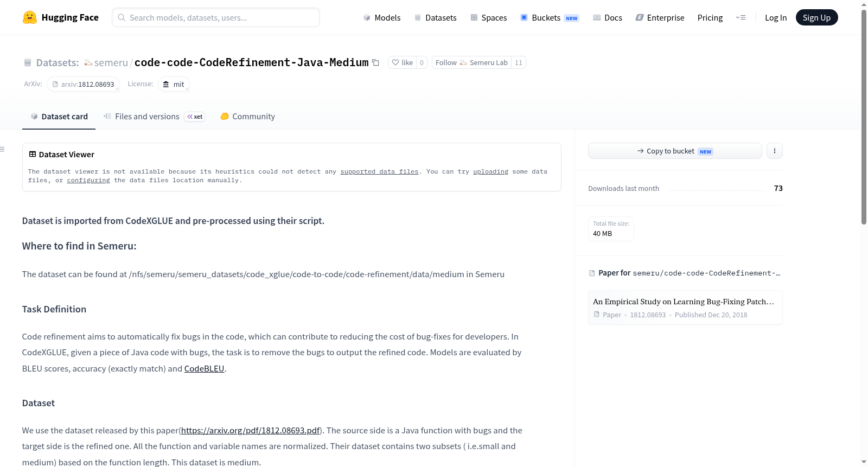This screenshot has width=868, height=467.
Task: Open the Docs page
Action: coord(608,17)
